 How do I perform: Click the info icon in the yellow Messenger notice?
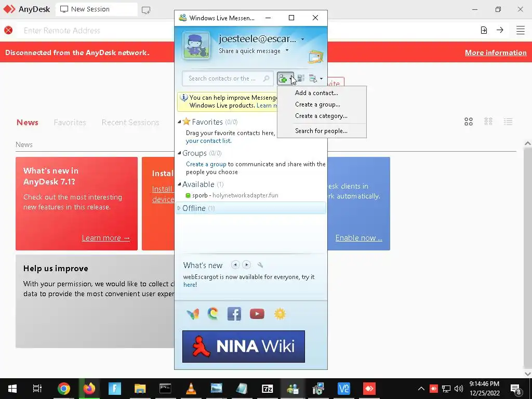tap(183, 98)
